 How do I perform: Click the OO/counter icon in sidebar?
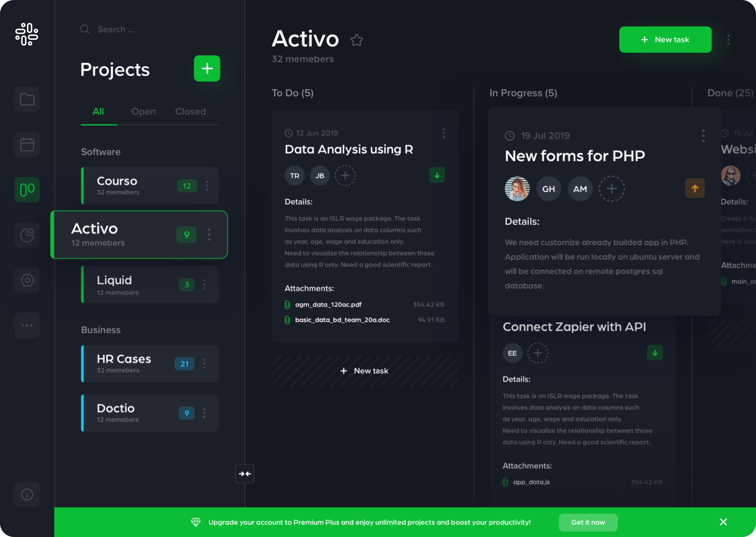pos(27,189)
